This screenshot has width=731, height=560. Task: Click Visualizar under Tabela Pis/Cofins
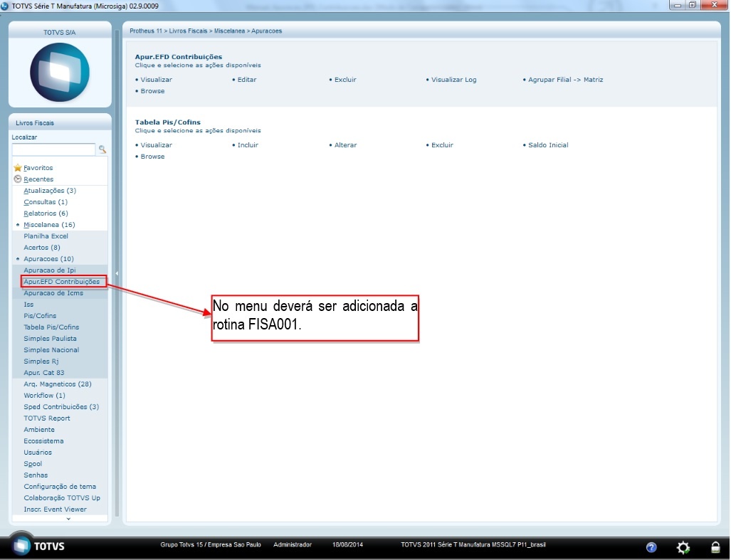[x=156, y=145]
